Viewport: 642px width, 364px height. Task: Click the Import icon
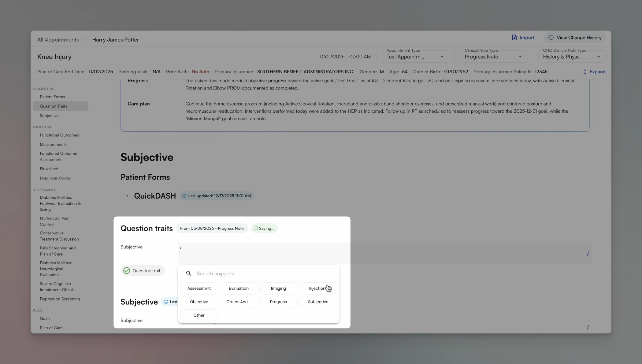514,37
